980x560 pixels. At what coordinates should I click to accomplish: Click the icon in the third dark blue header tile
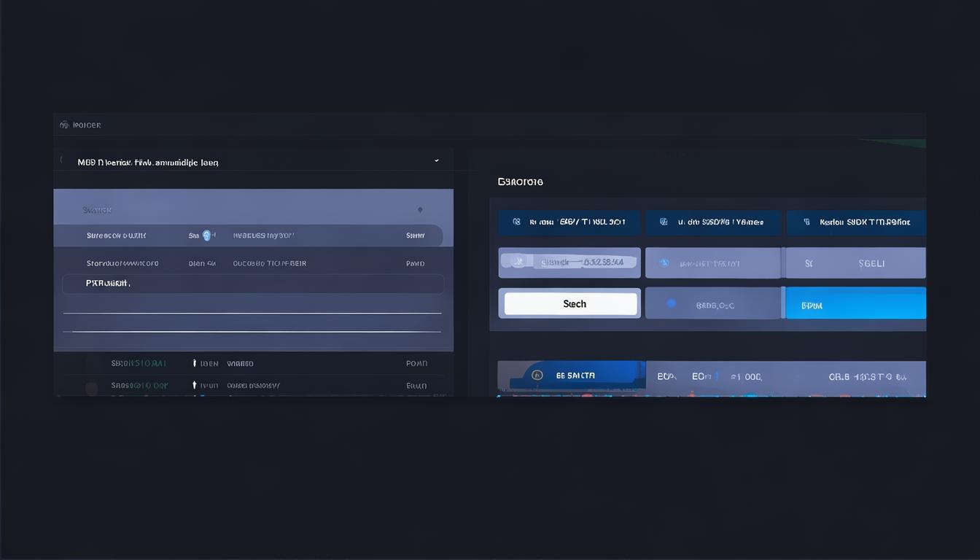point(806,222)
